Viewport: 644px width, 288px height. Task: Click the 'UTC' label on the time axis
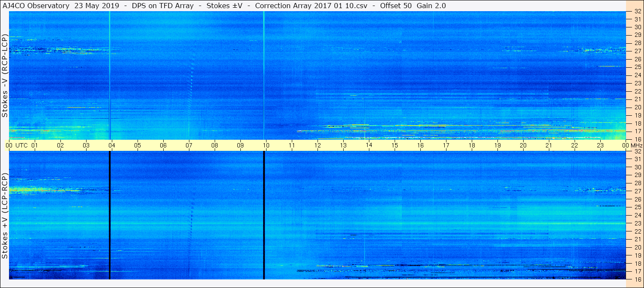(x=21, y=145)
